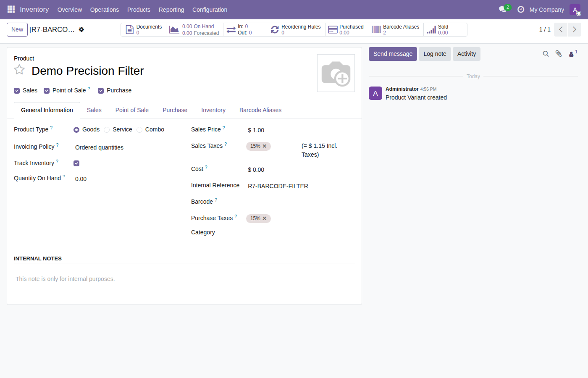Image resolution: width=588 pixels, height=378 pixels.
Task: Search messages in chatter with magnifier
Action: pyautogui.click(x=546, y=54)
